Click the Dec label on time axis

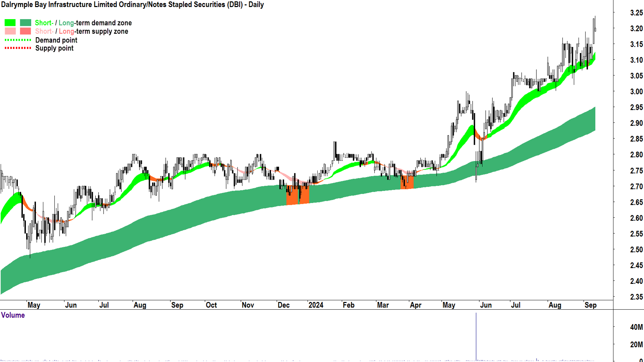click(x=283, y=305)
